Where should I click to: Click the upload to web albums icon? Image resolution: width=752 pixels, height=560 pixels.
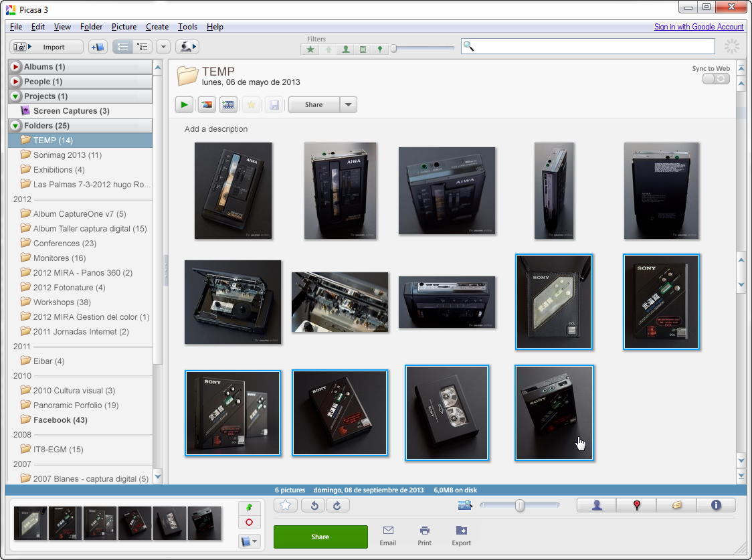(187, 47)
